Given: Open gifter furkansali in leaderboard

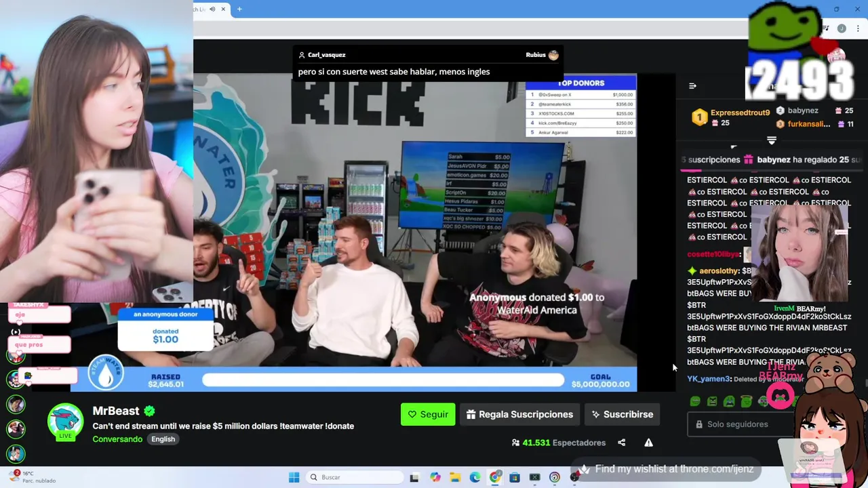Looking at the screenshot, I should click(808, 124).
